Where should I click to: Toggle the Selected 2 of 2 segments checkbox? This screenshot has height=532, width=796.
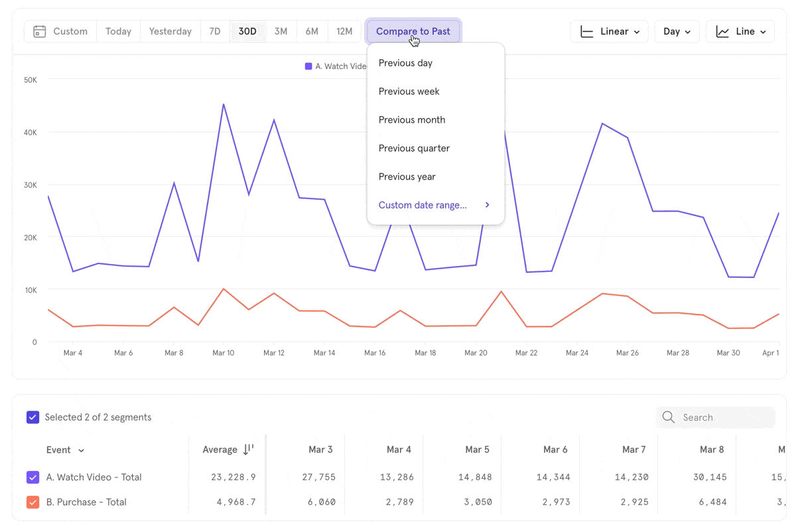click(x=33, y=417)
